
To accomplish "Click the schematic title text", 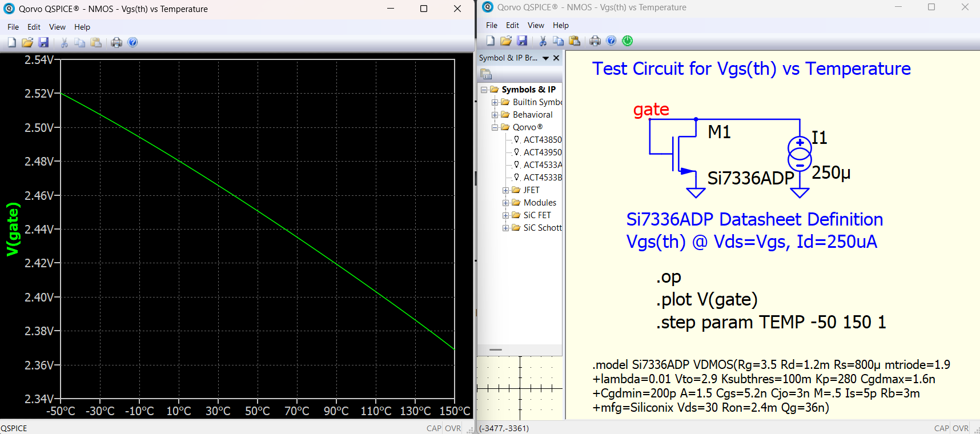I will 752,69.
